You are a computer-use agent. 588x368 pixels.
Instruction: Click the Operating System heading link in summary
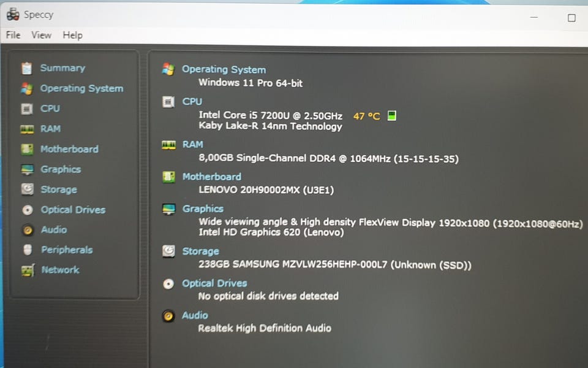pos(224,69)
